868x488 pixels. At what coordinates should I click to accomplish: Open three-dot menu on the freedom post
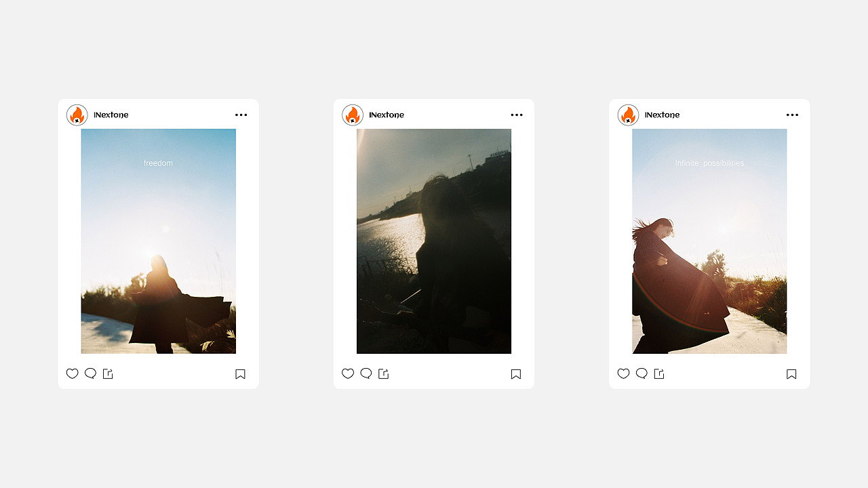point(241,115)
